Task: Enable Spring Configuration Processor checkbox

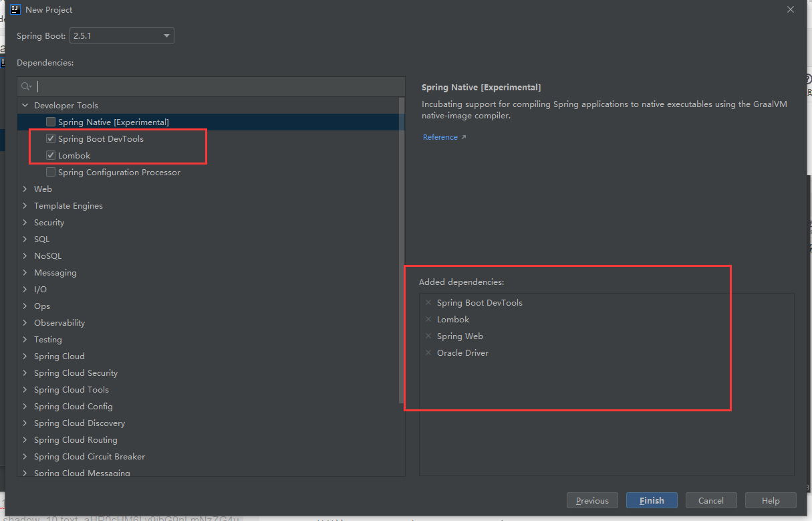Action: coord(51,172)
